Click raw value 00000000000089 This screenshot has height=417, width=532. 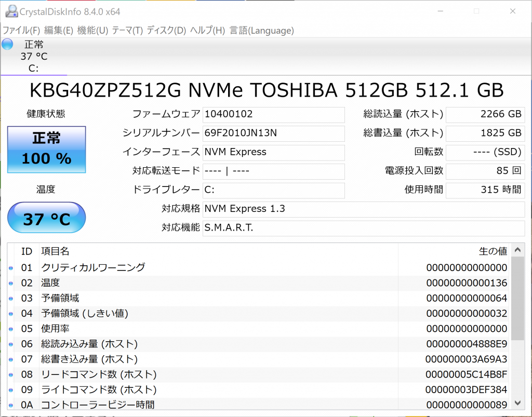(467, 405)
